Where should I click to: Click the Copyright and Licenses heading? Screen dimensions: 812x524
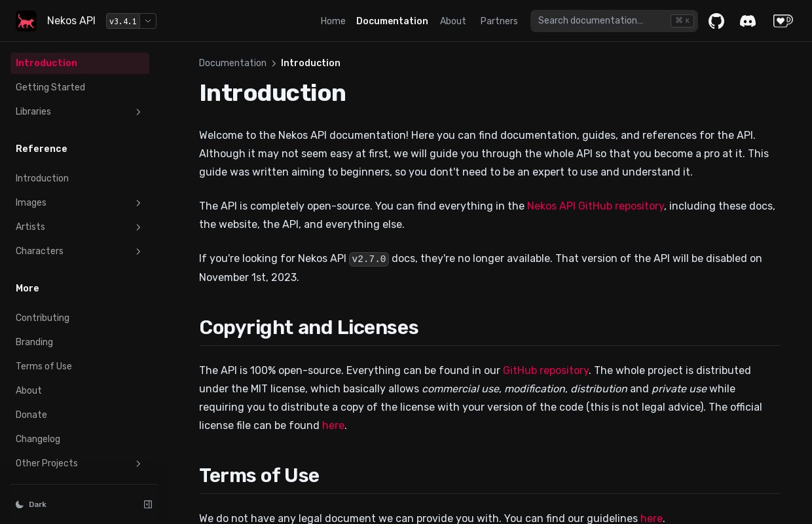[308, 327]
